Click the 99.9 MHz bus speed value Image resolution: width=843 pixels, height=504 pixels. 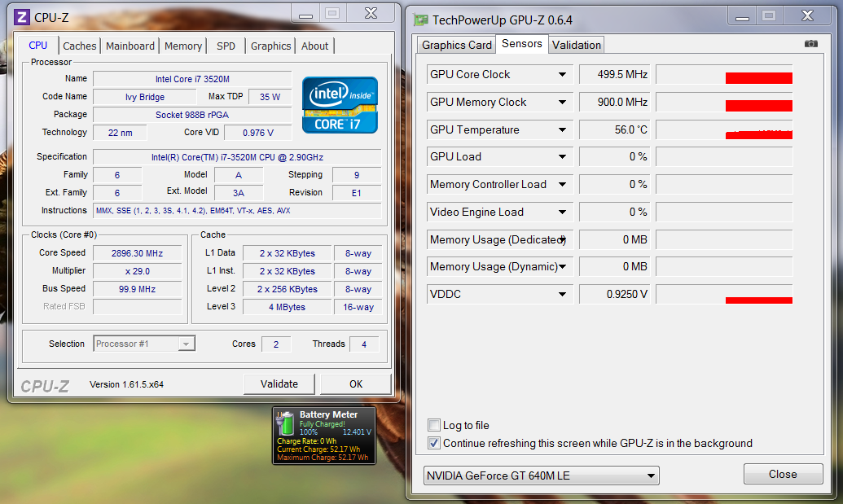tap(137, 288)
